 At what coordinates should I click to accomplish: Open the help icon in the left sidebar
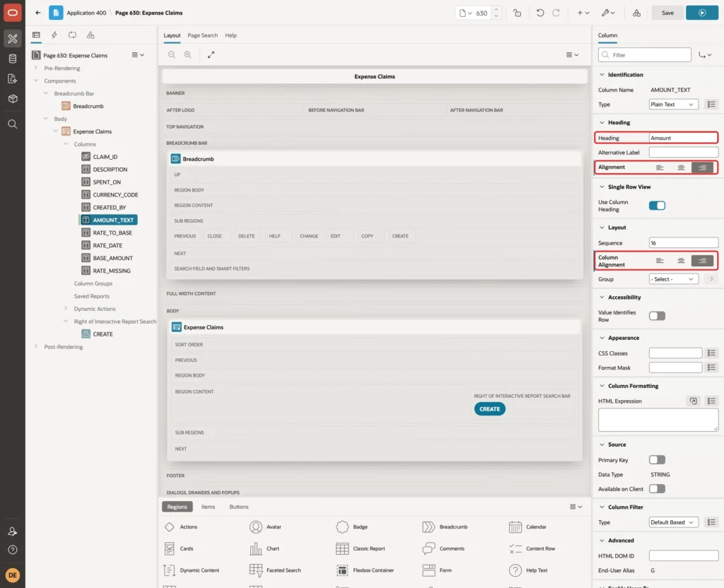pos(13,550)
